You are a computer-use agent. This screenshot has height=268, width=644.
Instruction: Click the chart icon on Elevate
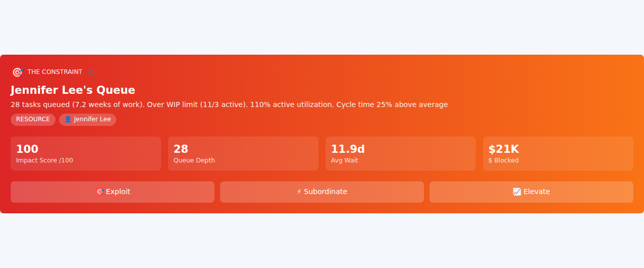[517, 192]
